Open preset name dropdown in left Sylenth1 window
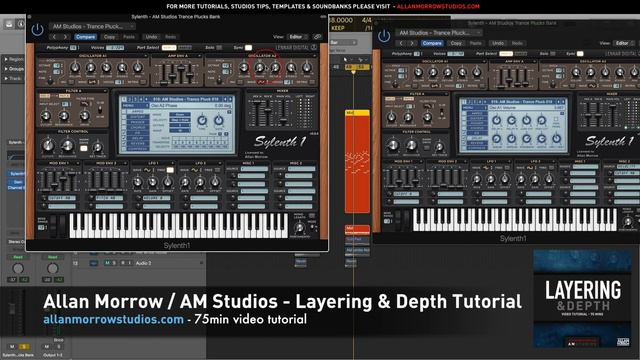Viewport: 640px width, 360px height. click(x=93, y=27)
